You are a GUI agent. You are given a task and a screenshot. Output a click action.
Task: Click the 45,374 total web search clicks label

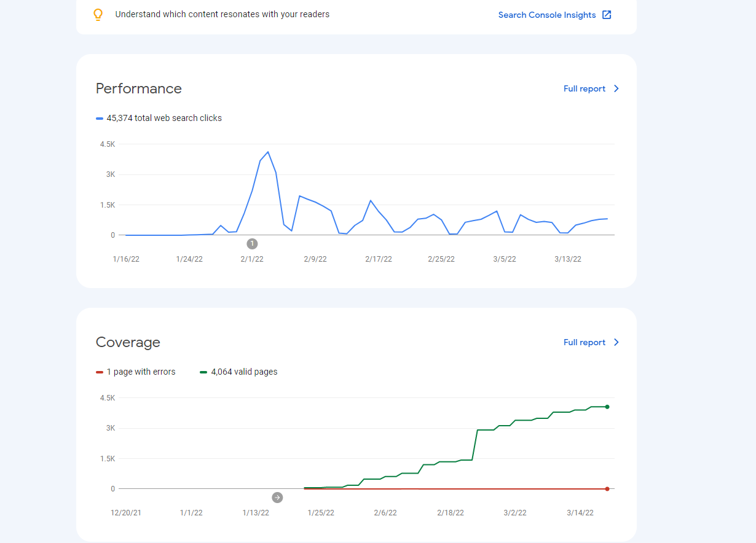pyautogui.click(x=164, y=118)
